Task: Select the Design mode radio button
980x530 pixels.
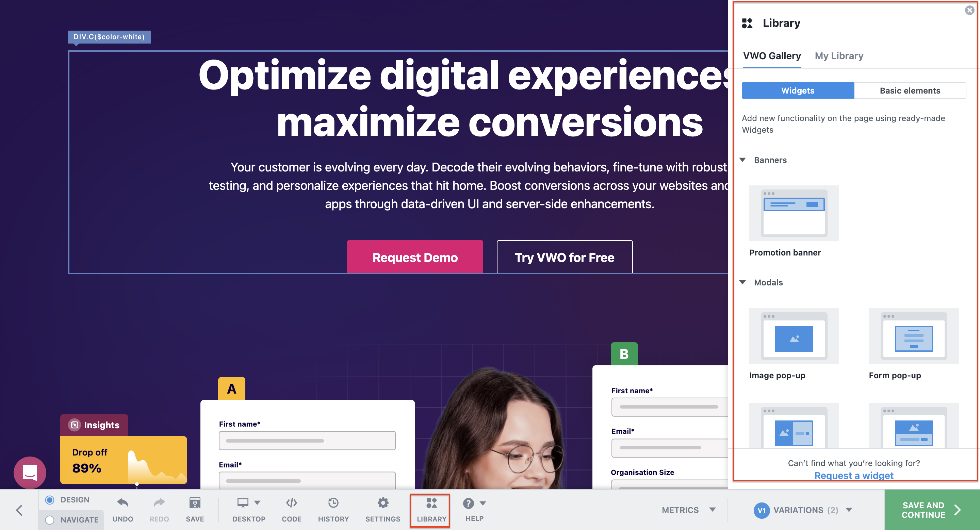Action: 50,500
